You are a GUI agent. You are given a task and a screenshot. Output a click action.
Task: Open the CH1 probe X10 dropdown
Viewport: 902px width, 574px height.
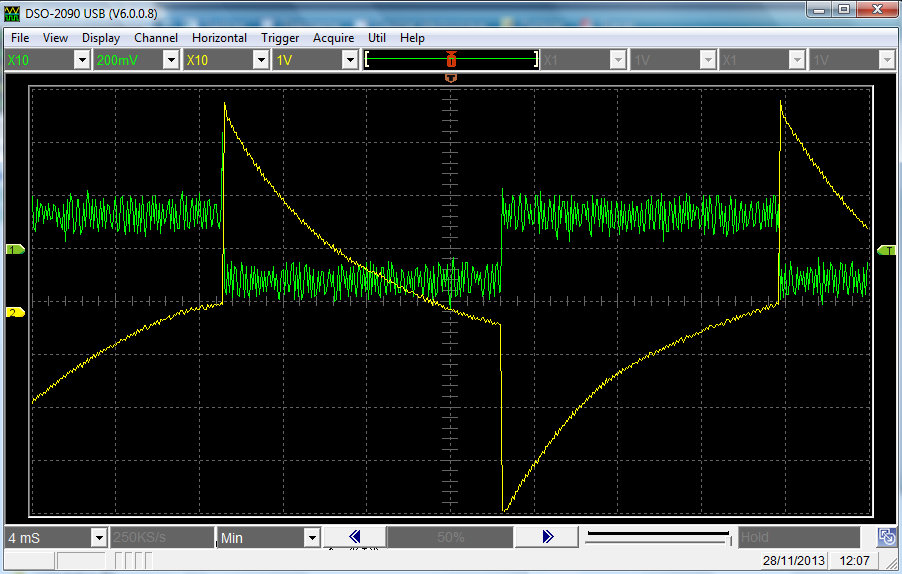click(82, 60)
